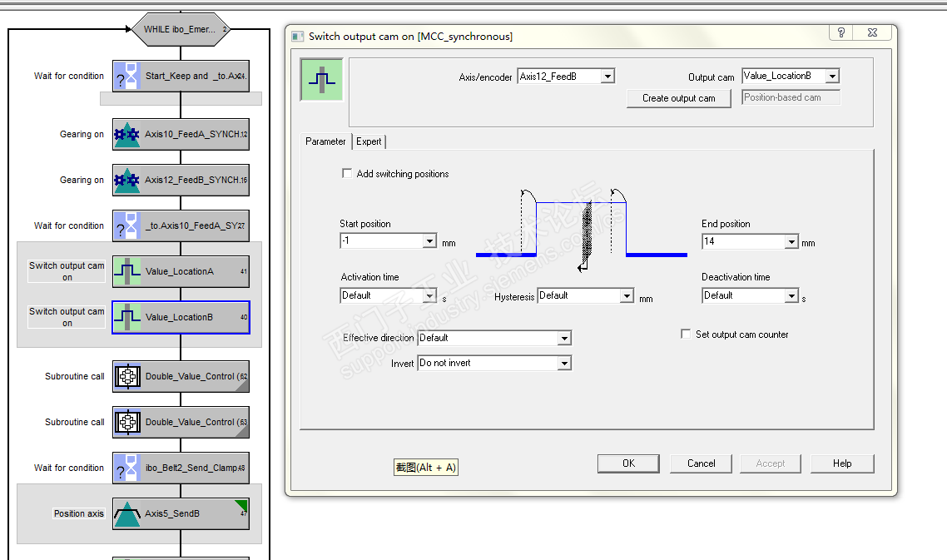
Task: Select the Axis12_FeedB_SYNCH command label
Action: tap(192, 180)
